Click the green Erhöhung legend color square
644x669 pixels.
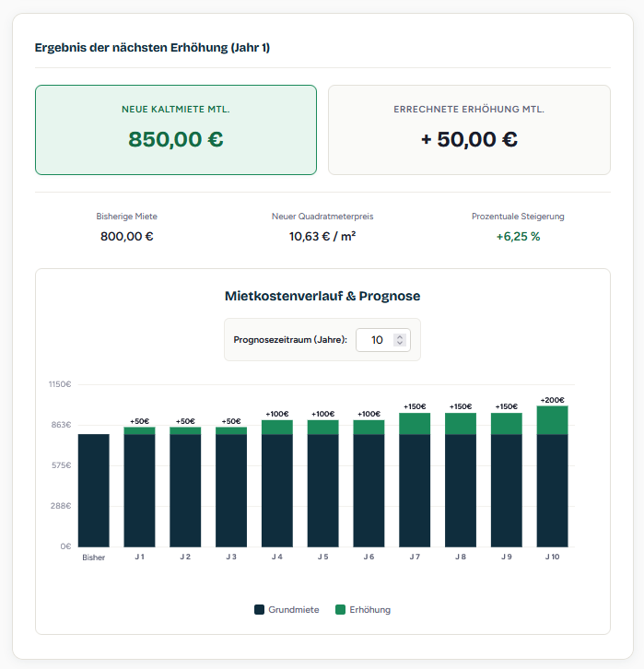click(340, 610)
